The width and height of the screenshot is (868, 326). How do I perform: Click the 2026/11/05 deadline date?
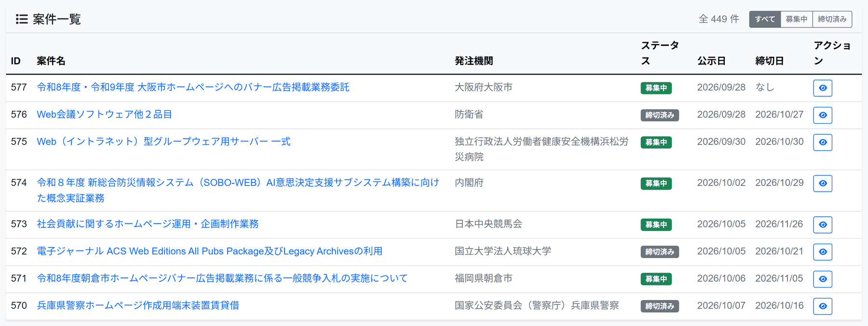779,278
